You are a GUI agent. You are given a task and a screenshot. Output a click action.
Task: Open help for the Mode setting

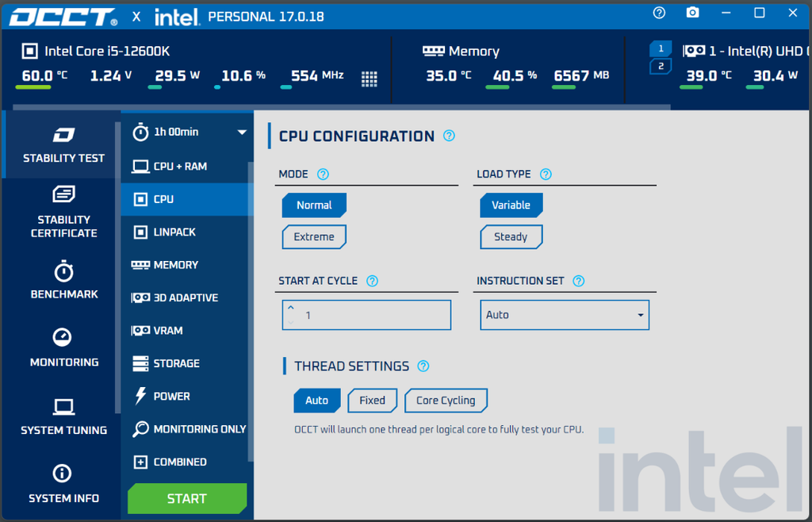click(x=323, y=174)
